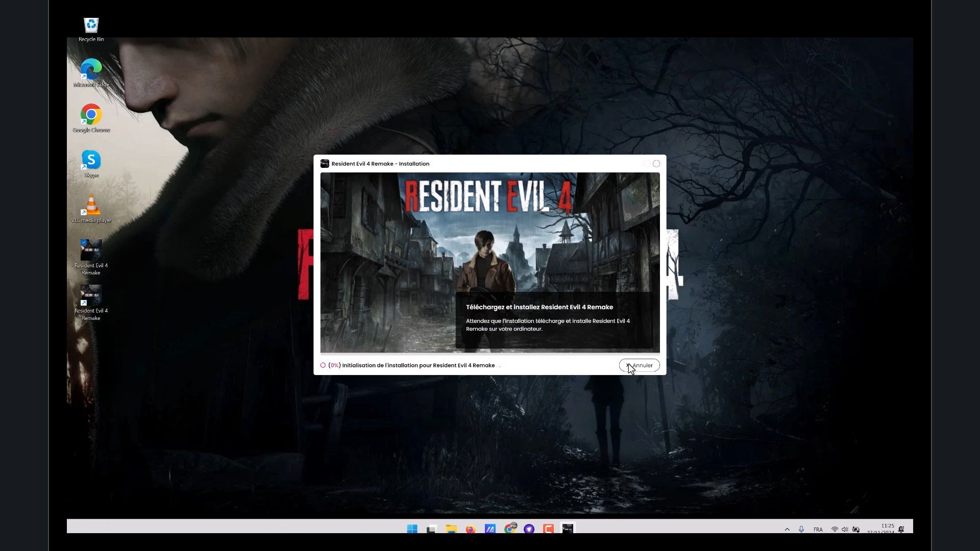Click the 'Attendez que l'installation télécharge' description text
The width and height of the screenshot is (980, 551).
pos(548,325)
